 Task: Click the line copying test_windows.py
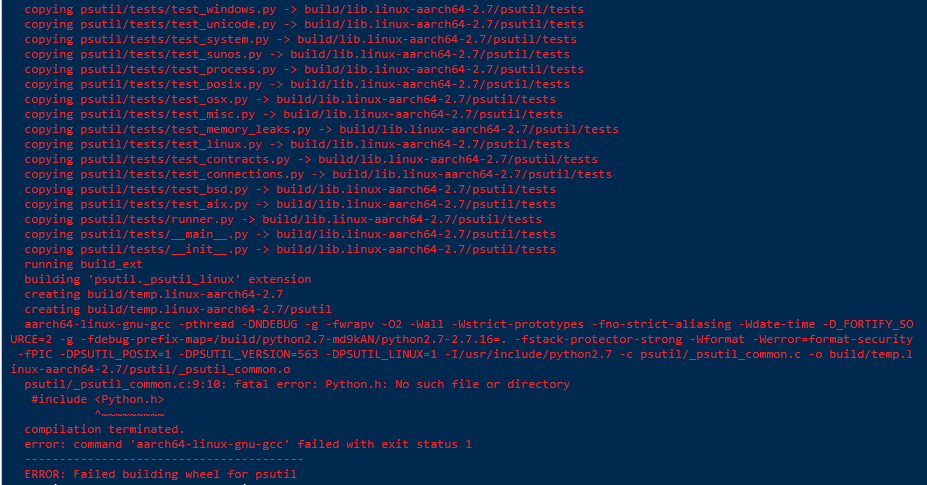click(x=304, y=9)
